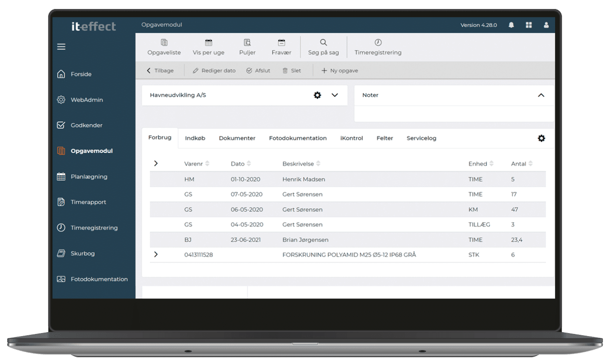The image size is (611, 364).
Task: Go back with Tilbage
Action: 160,70
